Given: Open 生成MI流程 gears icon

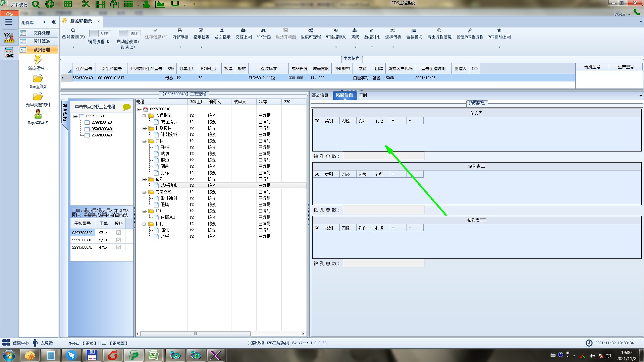Looking at the screenshot, I should point(311,31).
